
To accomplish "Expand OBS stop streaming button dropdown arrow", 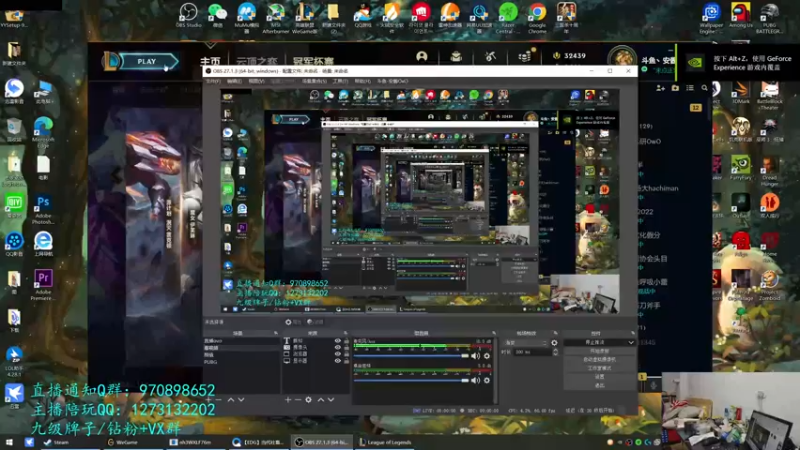I will (x=630, y=342).
